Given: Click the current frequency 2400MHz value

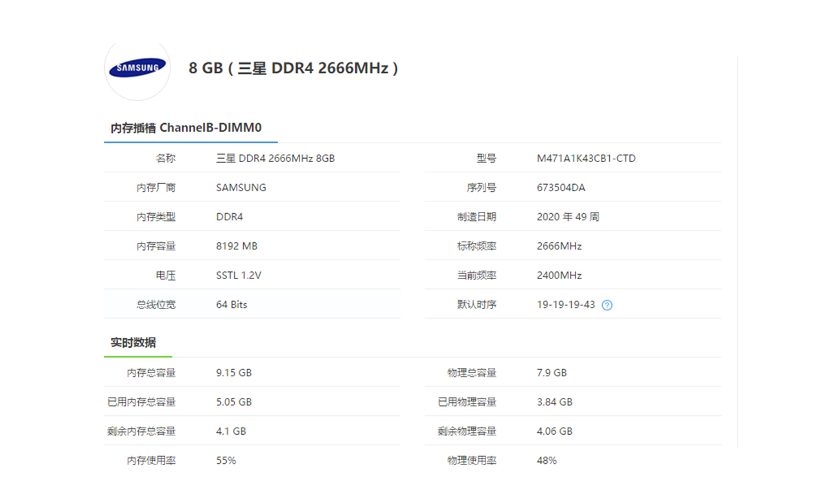Looking at the screenshot, I should tap(559, 275).
